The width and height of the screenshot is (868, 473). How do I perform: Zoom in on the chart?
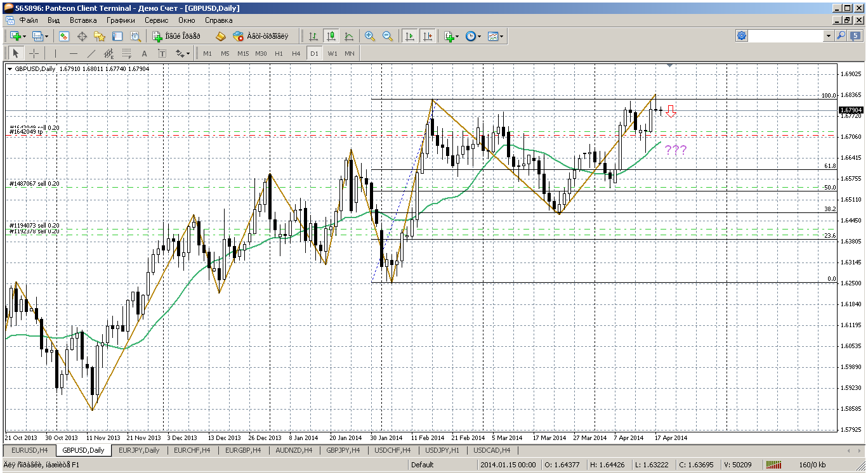pyautogui.click(x=370, y=36)
